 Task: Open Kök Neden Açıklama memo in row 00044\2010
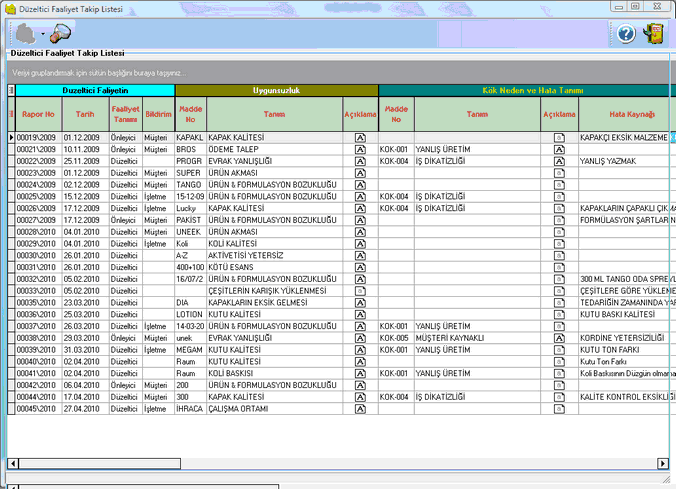[559, 397]
